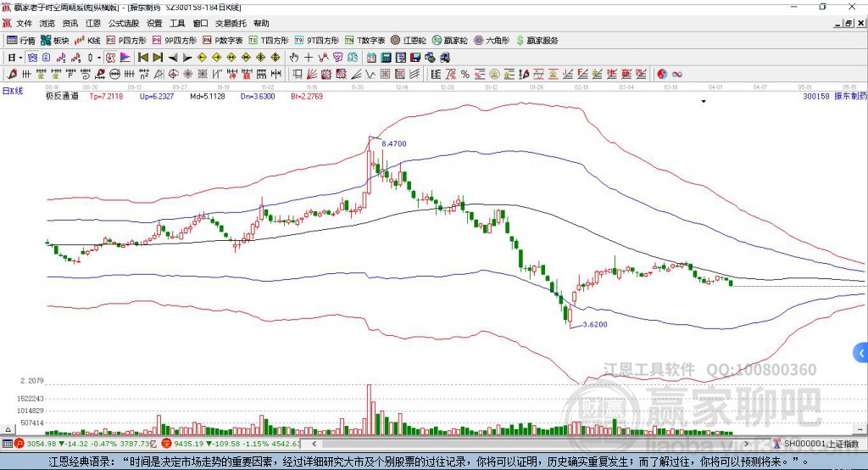Click the Md=5.1128 indicator value
Viewport: 868px width, 470px height.
pyautogui.click(x=208, y=97)
